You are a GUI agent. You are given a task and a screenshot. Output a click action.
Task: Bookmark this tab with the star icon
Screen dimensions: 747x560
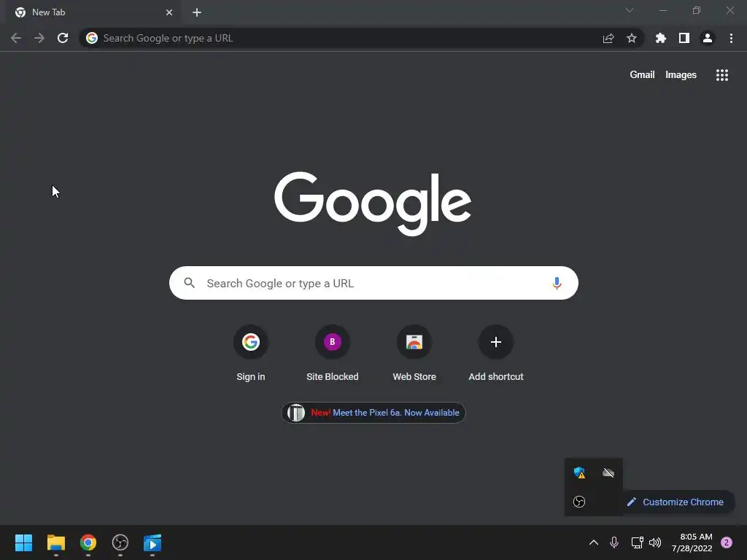tap(632, 38)
